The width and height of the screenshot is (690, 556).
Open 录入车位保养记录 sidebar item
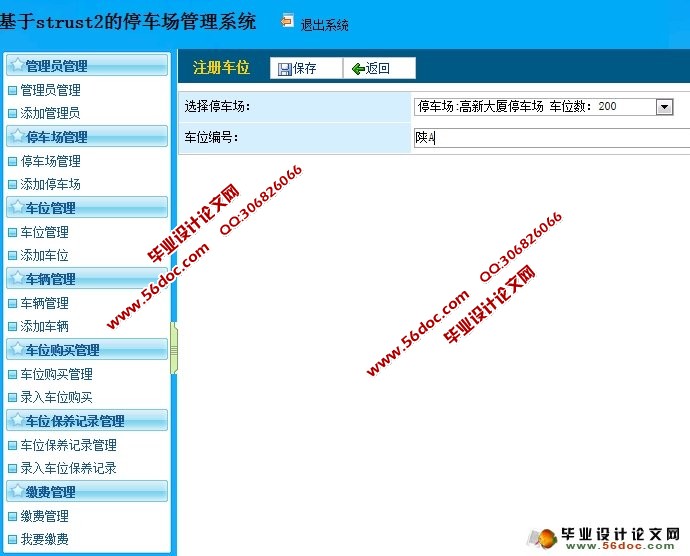click(x=69, y=468)
